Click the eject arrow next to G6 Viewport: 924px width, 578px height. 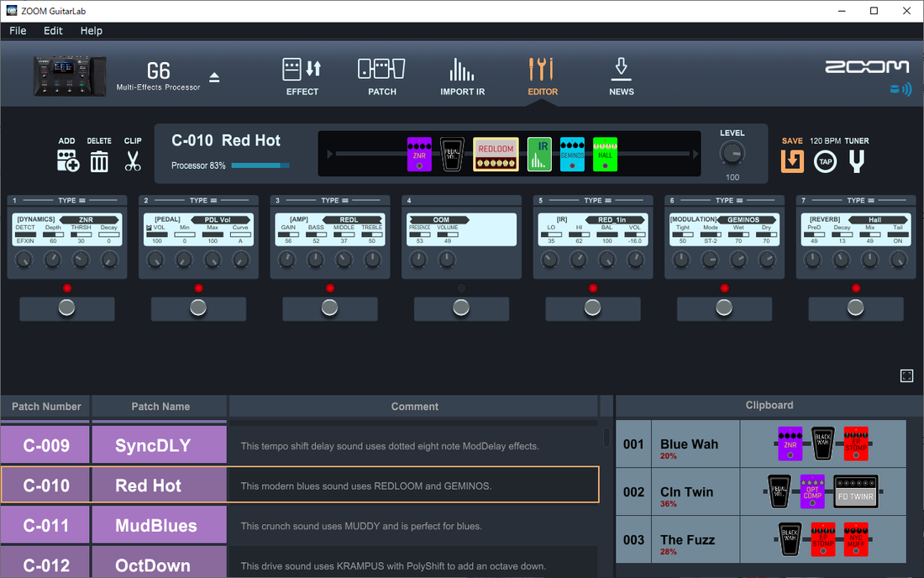click(x=214, y=76)
